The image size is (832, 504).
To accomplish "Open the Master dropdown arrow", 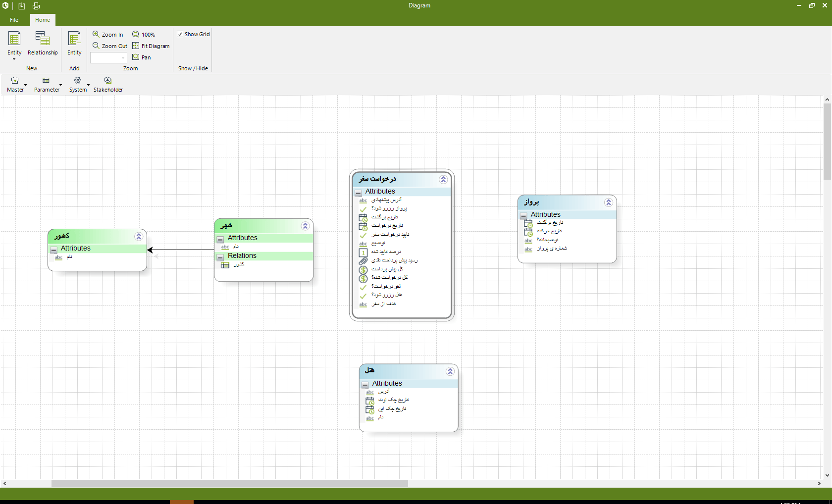I will [x=26, y=85].
